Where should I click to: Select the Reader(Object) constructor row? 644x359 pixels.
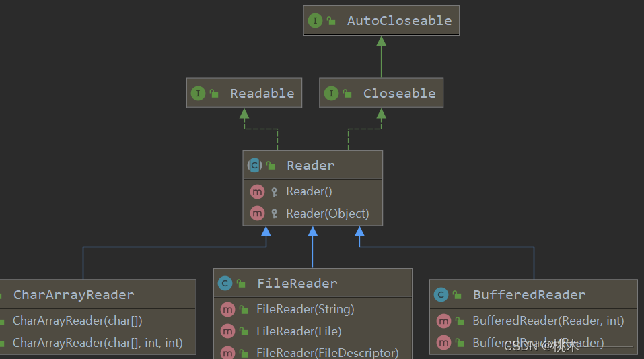tap(312, 214)
